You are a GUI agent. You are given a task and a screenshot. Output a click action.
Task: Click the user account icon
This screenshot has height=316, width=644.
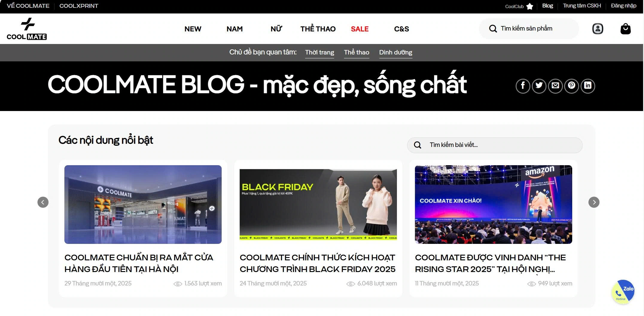597,28
